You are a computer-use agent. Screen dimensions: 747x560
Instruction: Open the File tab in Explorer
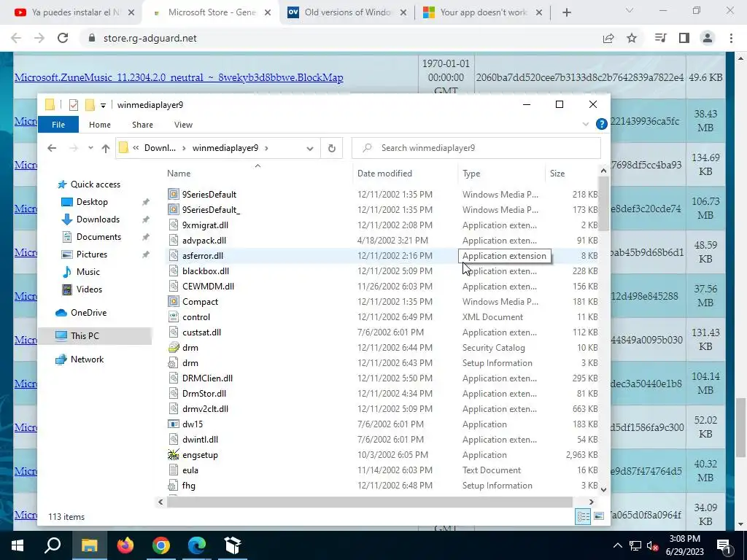pyautogui.click(x=58, y=124)
